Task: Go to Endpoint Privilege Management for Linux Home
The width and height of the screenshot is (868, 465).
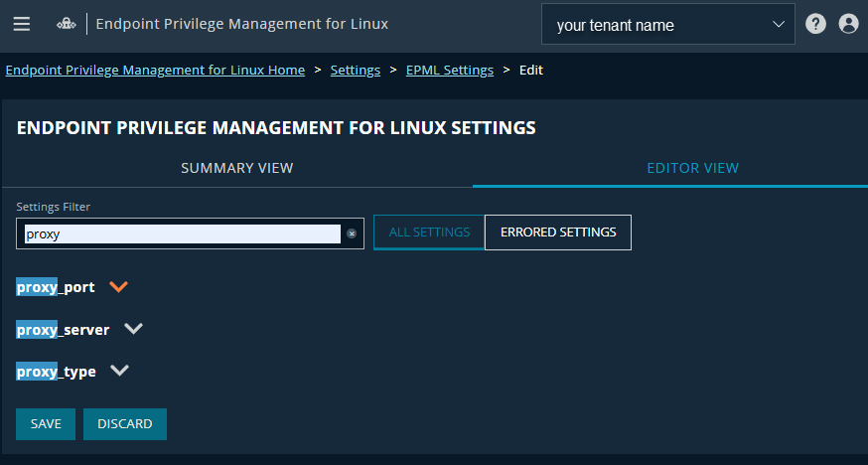Action: (x=155, y=71)
